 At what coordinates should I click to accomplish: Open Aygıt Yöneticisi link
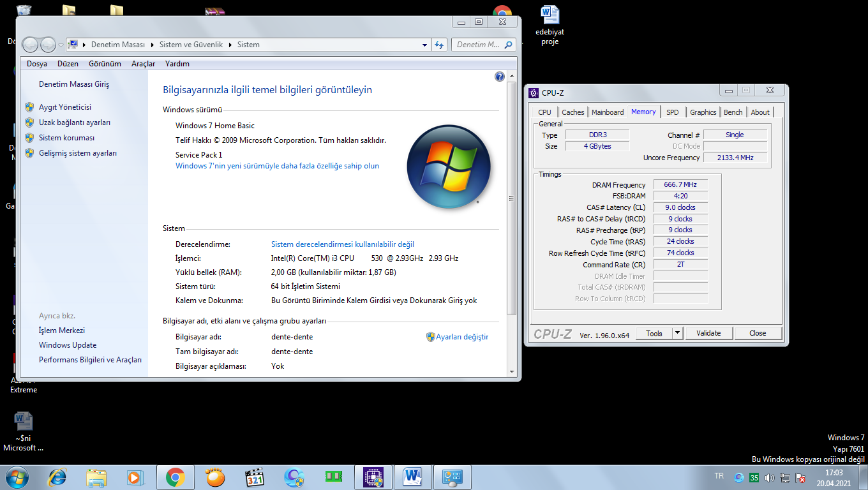65,107
